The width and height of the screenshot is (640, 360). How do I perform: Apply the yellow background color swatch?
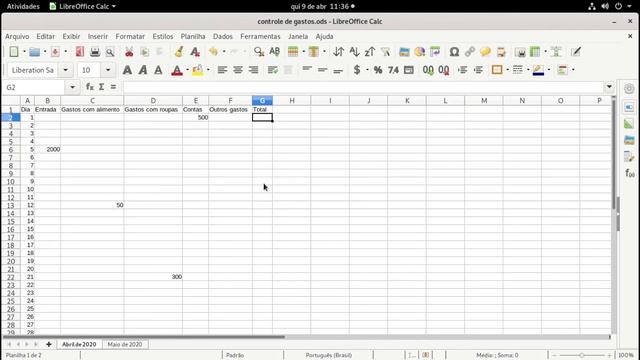click(198, 70)
